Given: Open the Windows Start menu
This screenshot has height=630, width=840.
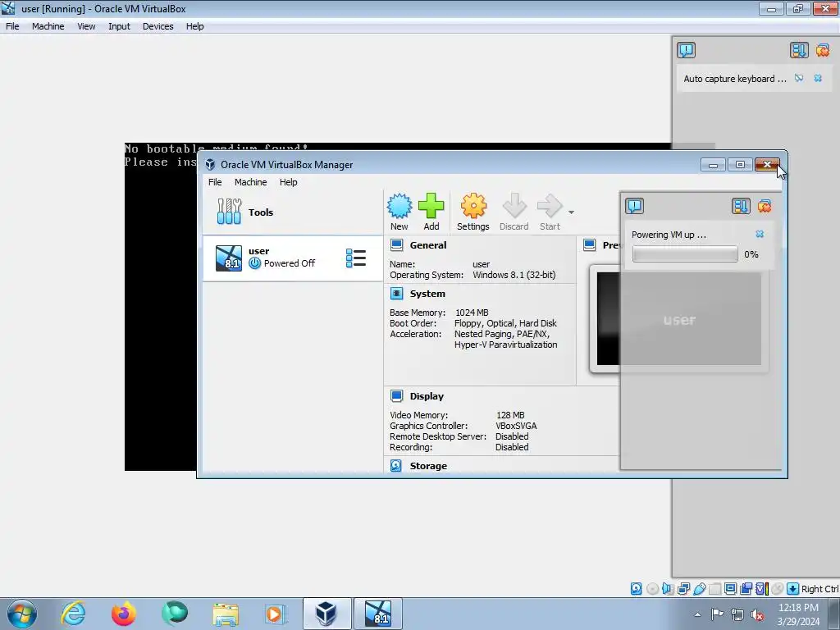Looking at the screenshot, I should [22, 614].
